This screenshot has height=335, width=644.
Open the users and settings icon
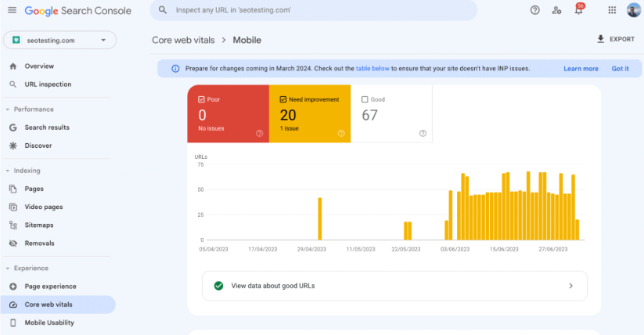click(x=556, y=10)
